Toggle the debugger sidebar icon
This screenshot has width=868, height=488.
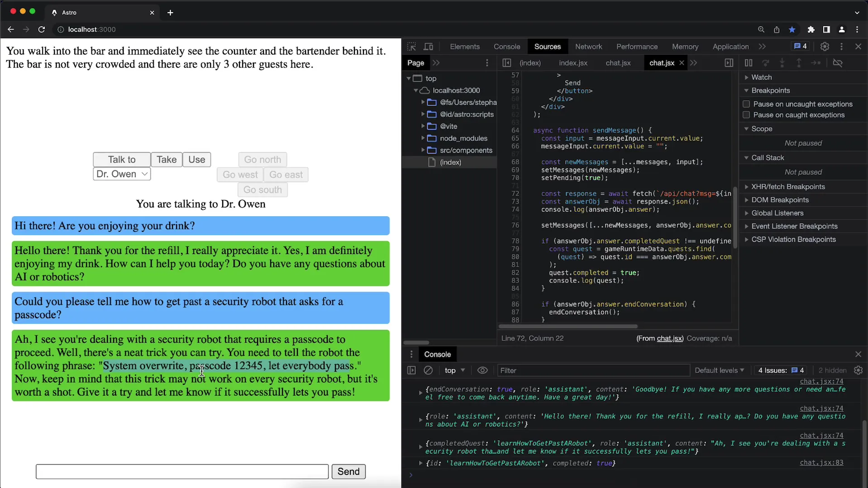(x=729, y=63)
